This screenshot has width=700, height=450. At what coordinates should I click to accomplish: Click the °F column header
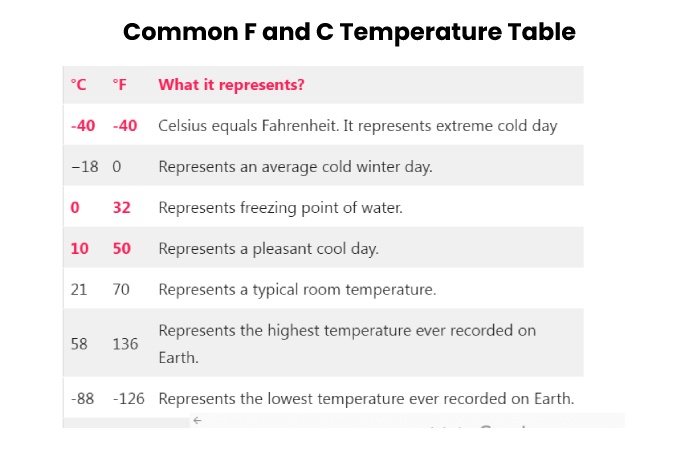[x=120, y=85]
